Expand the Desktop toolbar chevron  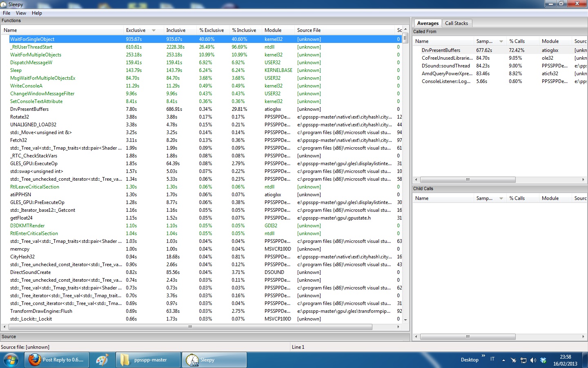[483, 356]
